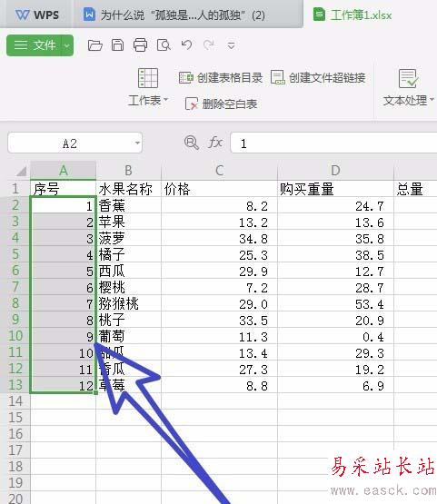
Task: Open the 文件 menu
Action: (35, 45)
